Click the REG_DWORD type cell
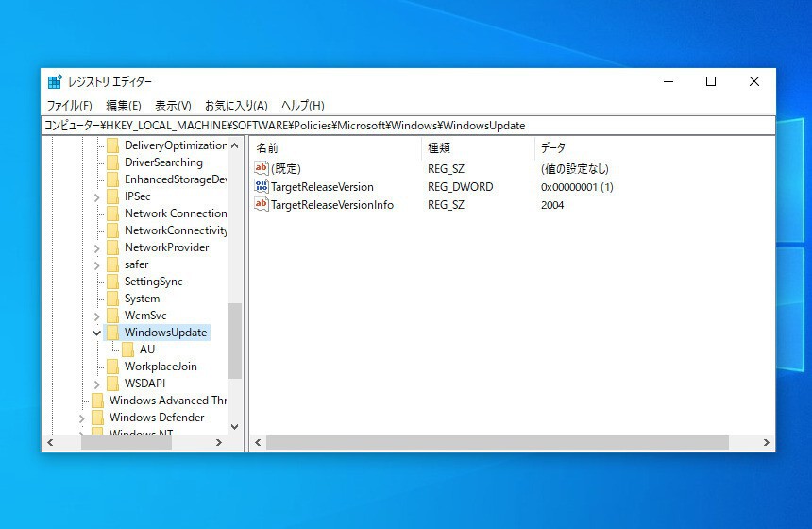This screenshot has height=529, width=812. pyautogui.click(x=461, y=187)
